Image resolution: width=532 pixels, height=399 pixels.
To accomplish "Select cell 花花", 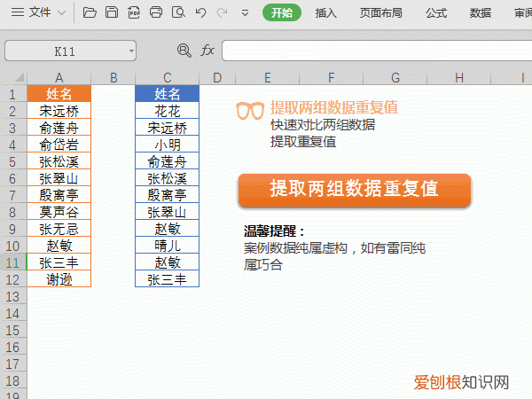I will pyautogui.click(x=168, y=111).
